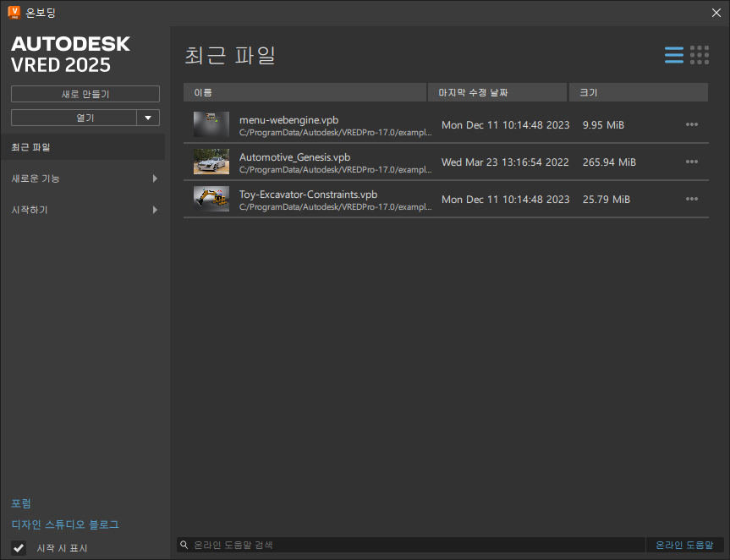Image resolution: width=730 pixels, height=560 pixels.
Task: Open more options for menu-webengine.vpb
Action: pos(691,124)
